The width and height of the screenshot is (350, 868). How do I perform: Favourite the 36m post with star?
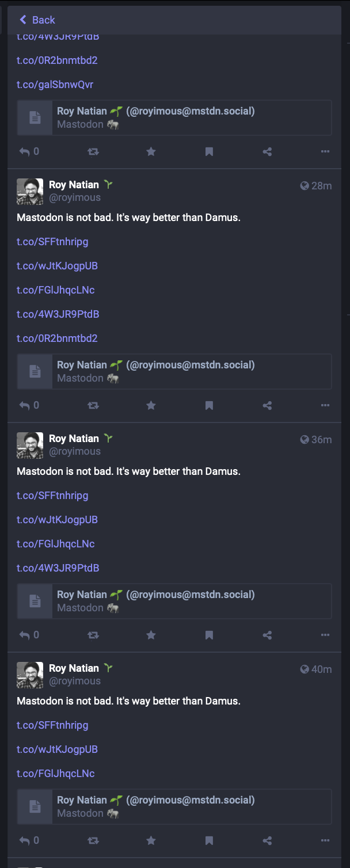pyautogui.click(x=151, y=635)
